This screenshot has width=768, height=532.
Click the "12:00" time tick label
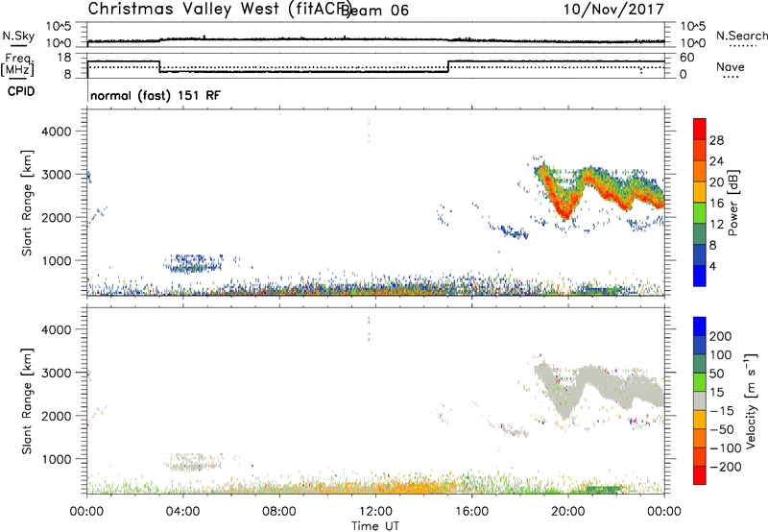tap(375, 512)
